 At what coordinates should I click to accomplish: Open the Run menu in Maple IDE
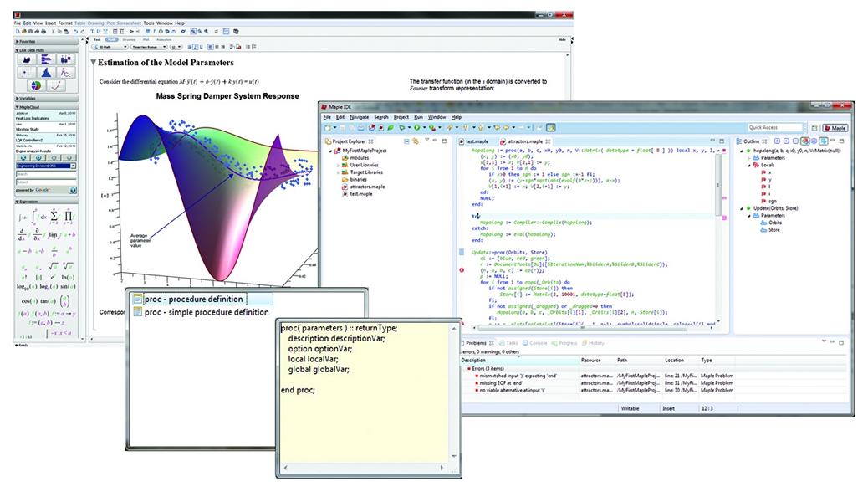pyautogui.click(x=418, y=117)
